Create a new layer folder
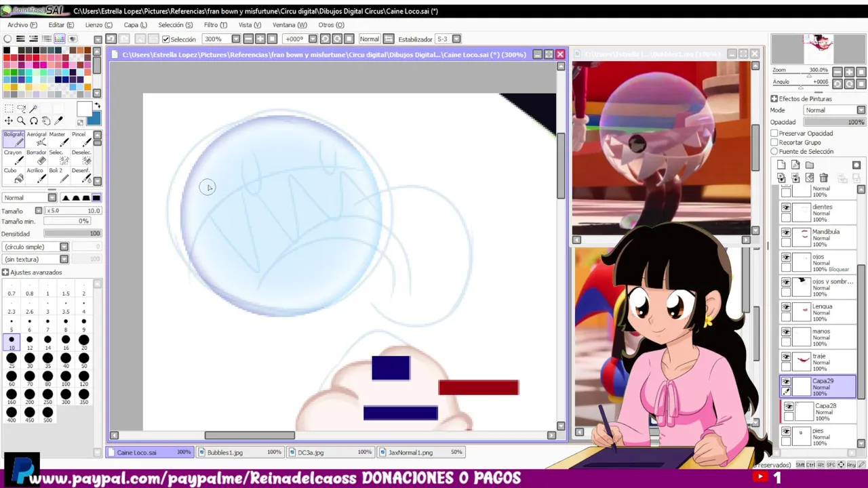This screenshot has height=488, width=868. [810, 165]
